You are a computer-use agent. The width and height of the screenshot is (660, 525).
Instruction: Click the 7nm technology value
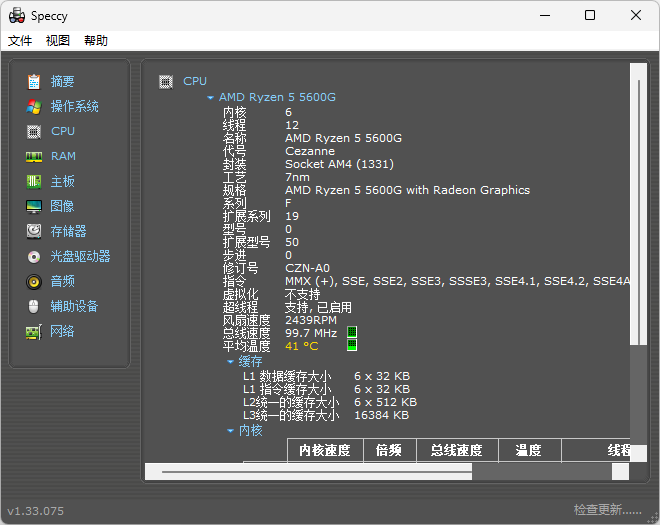click(x=298, y=177)
